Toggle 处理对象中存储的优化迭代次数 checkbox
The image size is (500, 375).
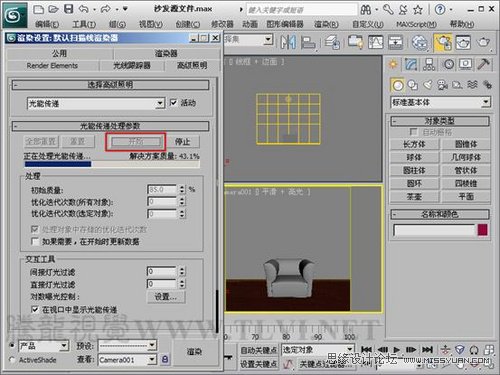35,229
